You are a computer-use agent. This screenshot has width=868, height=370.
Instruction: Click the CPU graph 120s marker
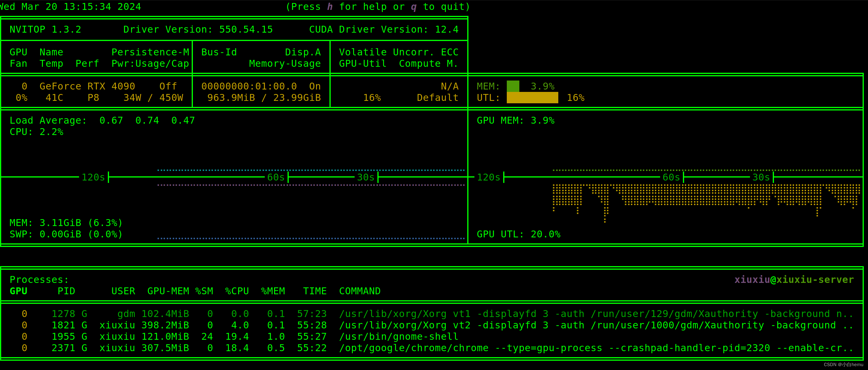click(93, 177)
